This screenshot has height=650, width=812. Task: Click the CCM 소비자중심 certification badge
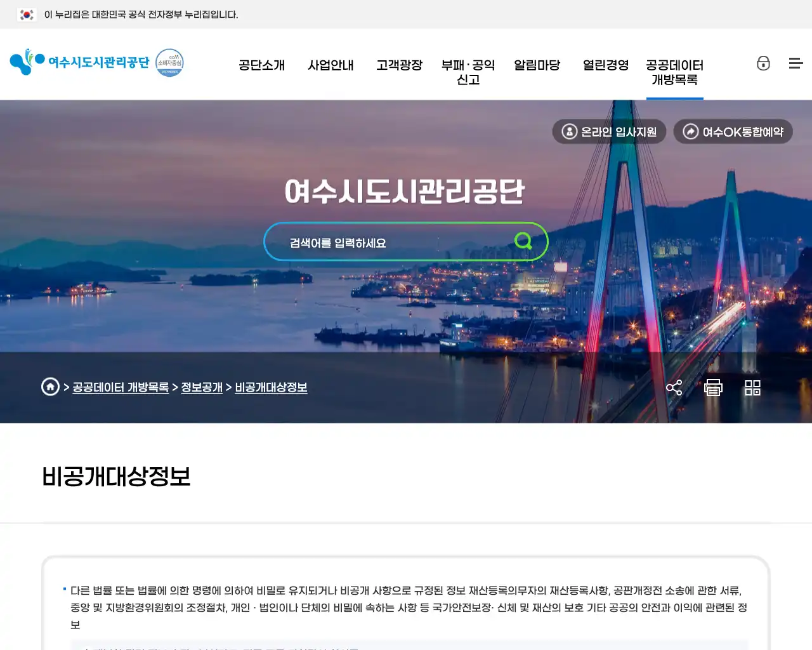[x=169, y=63]
